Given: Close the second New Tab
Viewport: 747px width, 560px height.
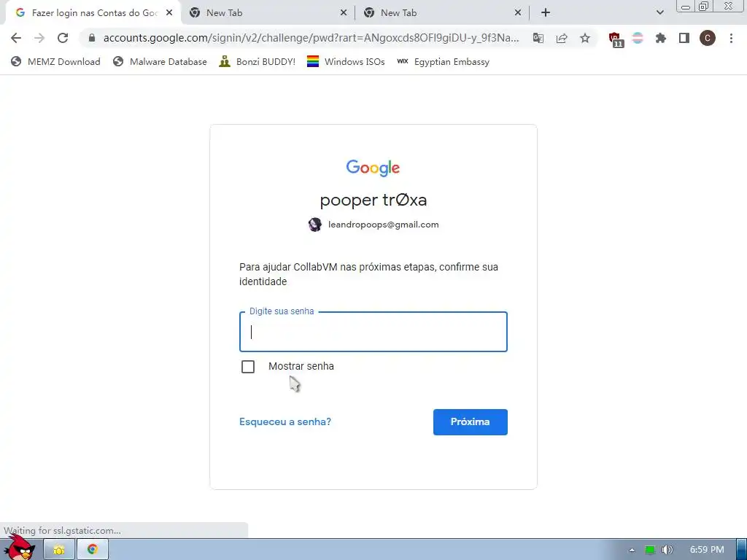Looking at the screenshot, I should click(x=518, y=13).
